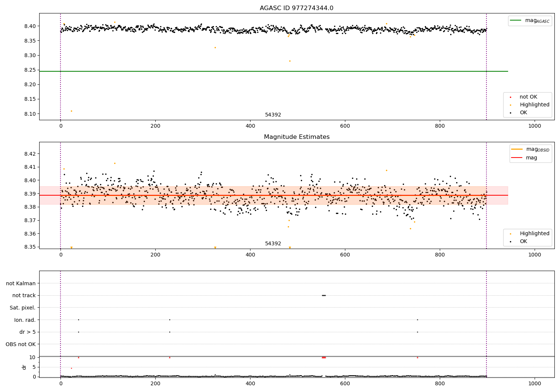Click the '54392' label in the top plot
560x392 pixels.
(273, 115)
